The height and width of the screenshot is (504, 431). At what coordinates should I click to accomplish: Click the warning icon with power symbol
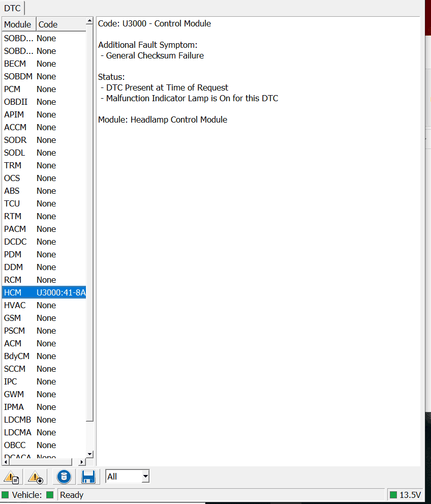(x=36, y=477)
